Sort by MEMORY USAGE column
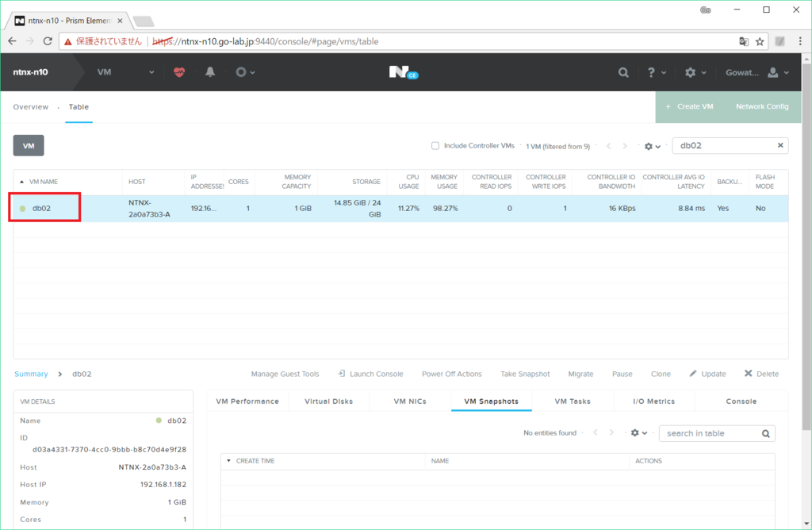This screenshot has height=530, width=812. point(444,182)
